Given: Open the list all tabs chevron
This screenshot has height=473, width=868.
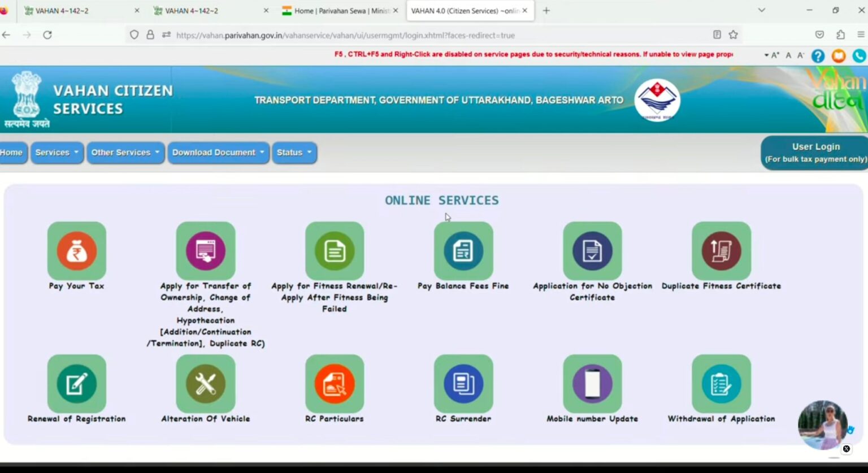Looking at the screenshot, I should coord(761,11).
